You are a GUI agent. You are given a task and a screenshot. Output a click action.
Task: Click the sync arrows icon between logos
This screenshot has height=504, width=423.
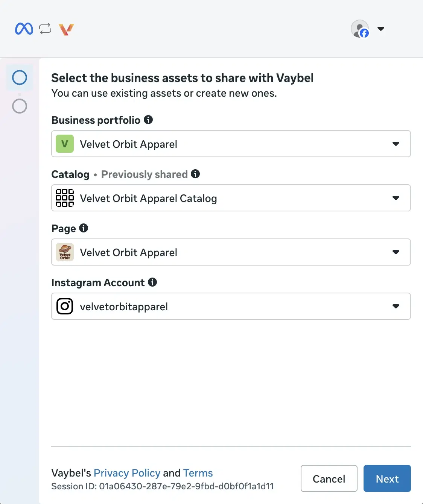click(45, 29)
